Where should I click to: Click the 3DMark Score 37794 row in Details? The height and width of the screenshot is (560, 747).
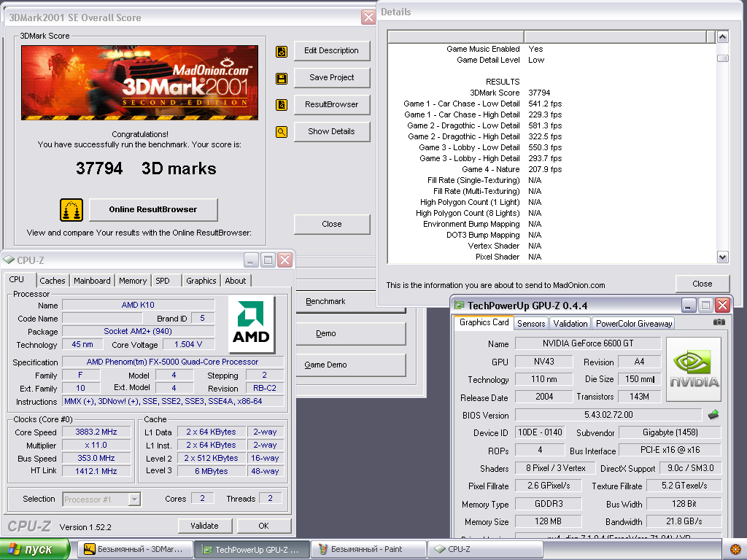pos(509,93)
